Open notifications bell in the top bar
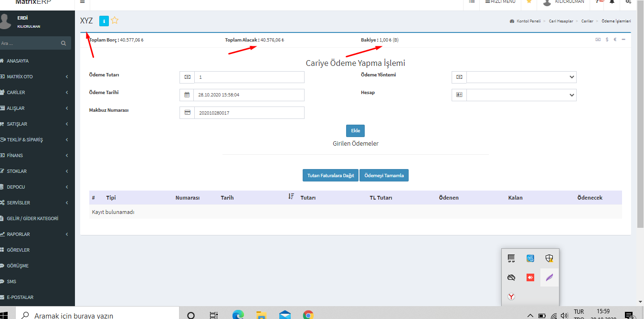 click(x=612, y=2)
